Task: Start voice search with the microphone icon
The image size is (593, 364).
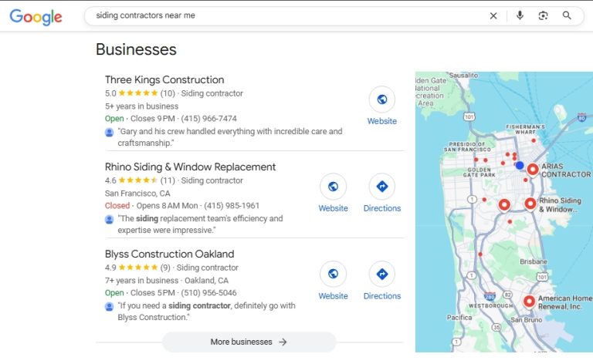Action: [x=520, y=15]
